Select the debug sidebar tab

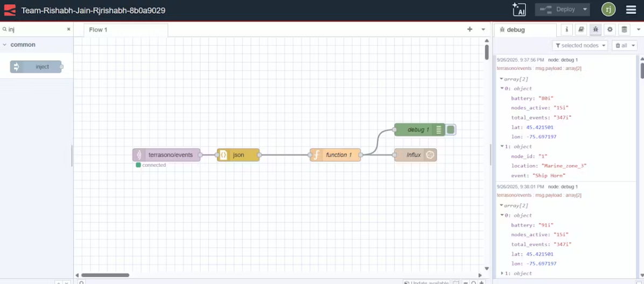click(x=525, y=30)
